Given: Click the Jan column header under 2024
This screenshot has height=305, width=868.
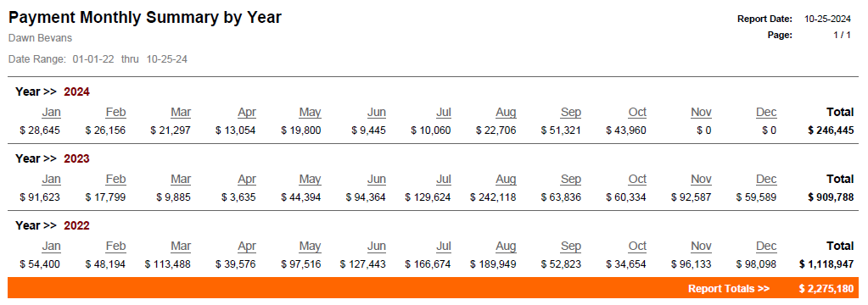Looking at the screenshot, I should point(51,112).
